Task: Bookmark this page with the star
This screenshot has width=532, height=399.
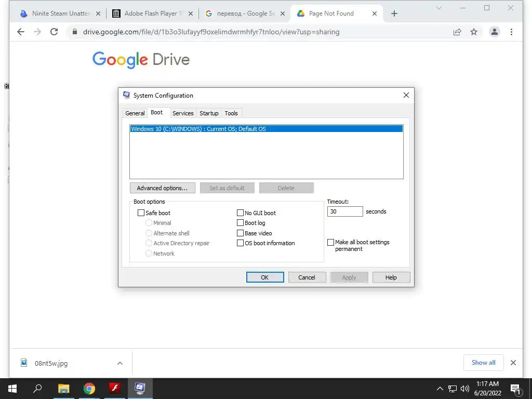Action: click(474, 32)
